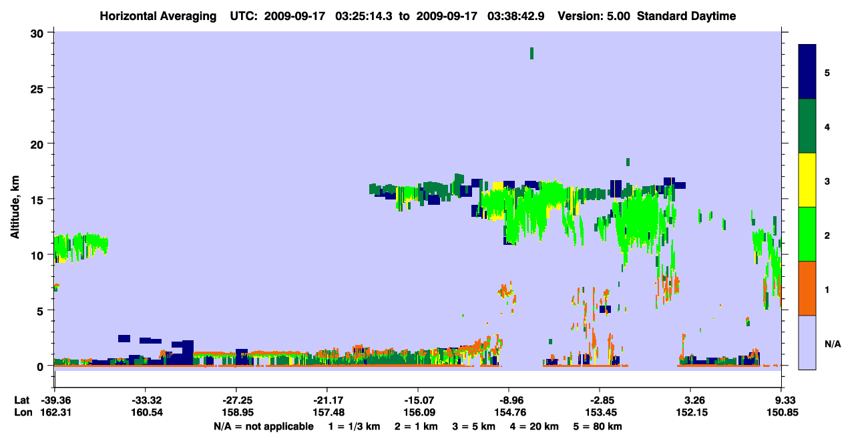
Task: Click the 'Lon' row label
Action: pos(22,412)
